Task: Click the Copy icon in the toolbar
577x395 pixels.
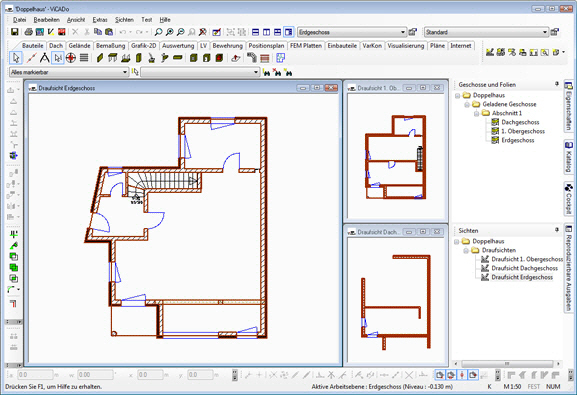Action: [98, 32]
